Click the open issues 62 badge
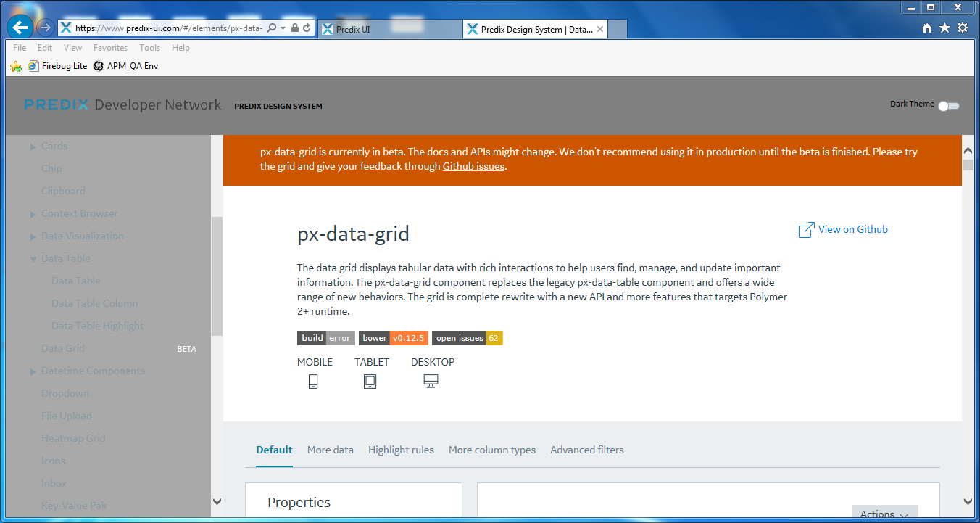Screen dimensions: 980x523 point(468,338)
